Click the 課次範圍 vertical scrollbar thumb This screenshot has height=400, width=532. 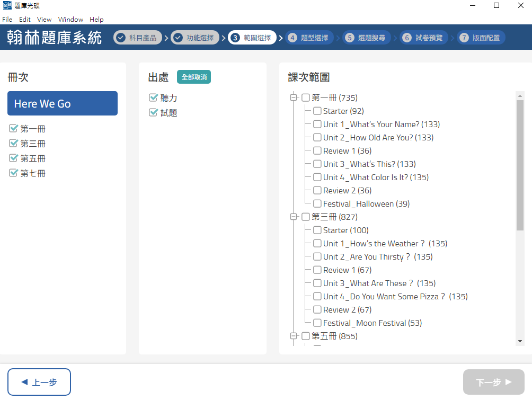pyautogui.click(x=520, y=164)
